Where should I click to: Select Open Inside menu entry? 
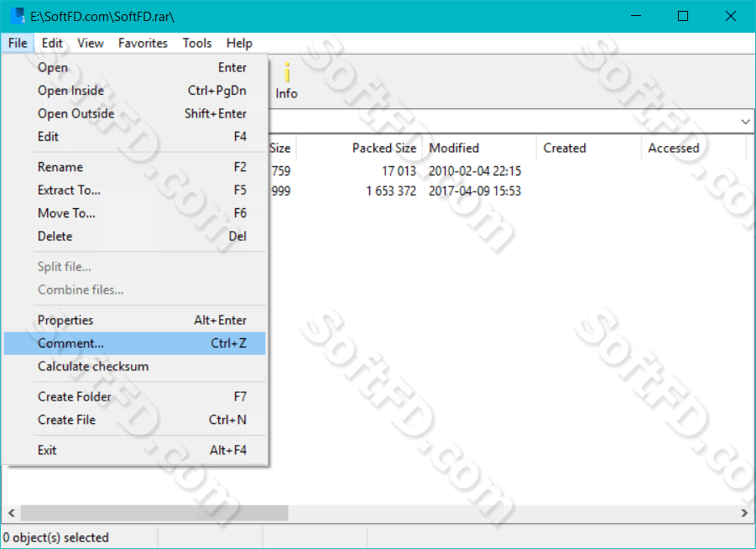(x=134, y=91)
